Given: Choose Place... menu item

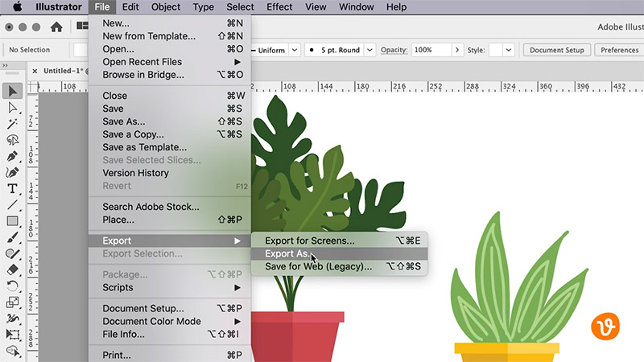Looking at the screenshot, I should point(170,220).
